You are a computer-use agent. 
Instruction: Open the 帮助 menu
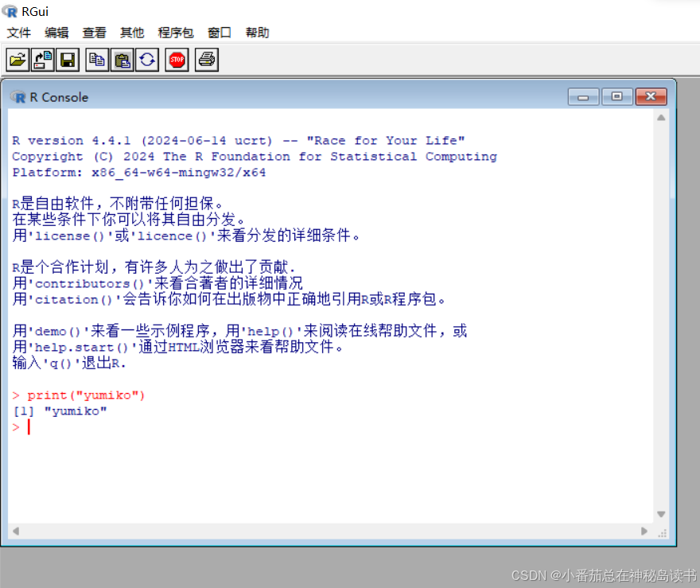(x=257, y=33)
